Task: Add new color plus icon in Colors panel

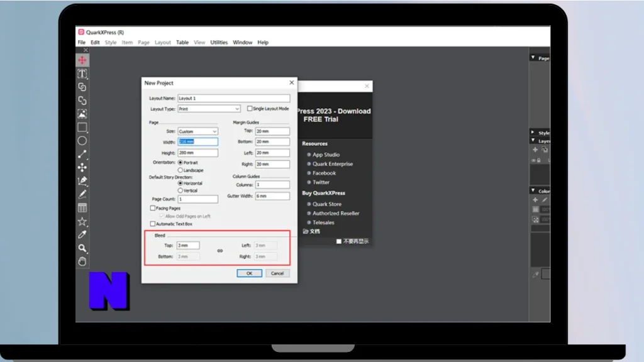Action: [535, 200]
